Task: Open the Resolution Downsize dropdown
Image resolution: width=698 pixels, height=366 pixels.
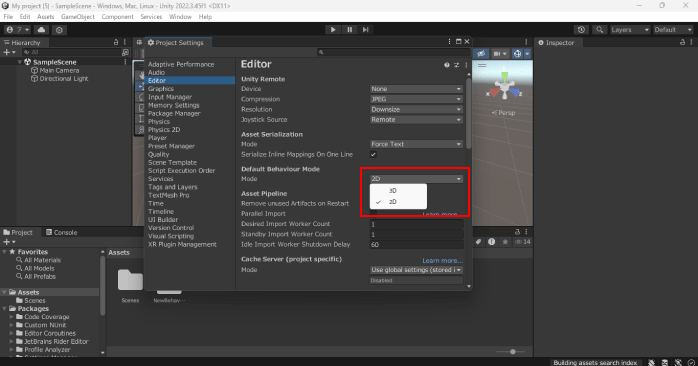Action: [416, 110]
